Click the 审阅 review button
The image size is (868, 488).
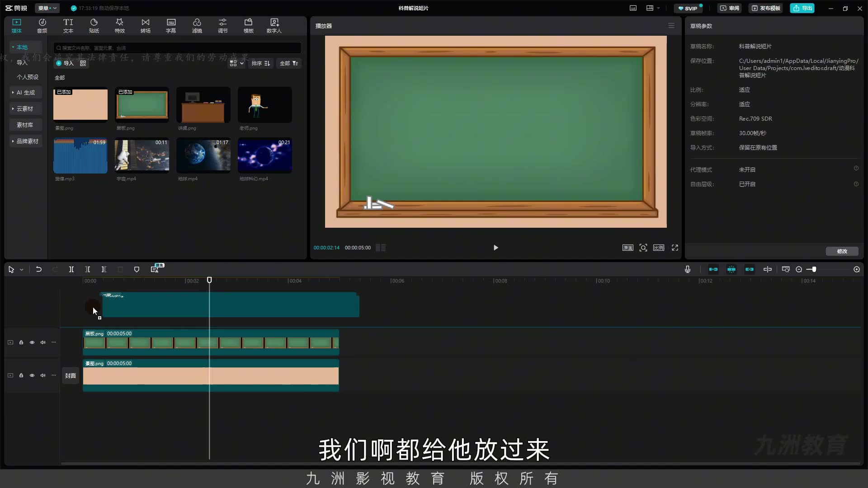tap(730, 8)
